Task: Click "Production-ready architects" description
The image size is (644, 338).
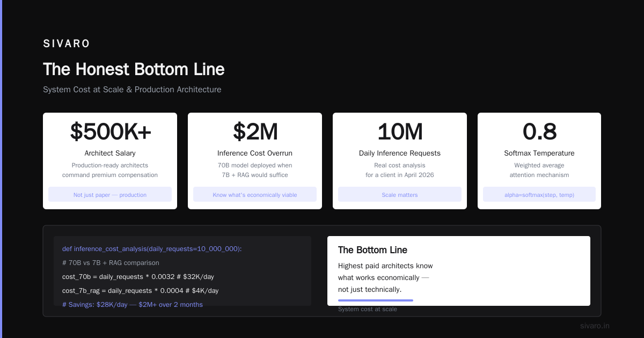Action: [110, 165]
